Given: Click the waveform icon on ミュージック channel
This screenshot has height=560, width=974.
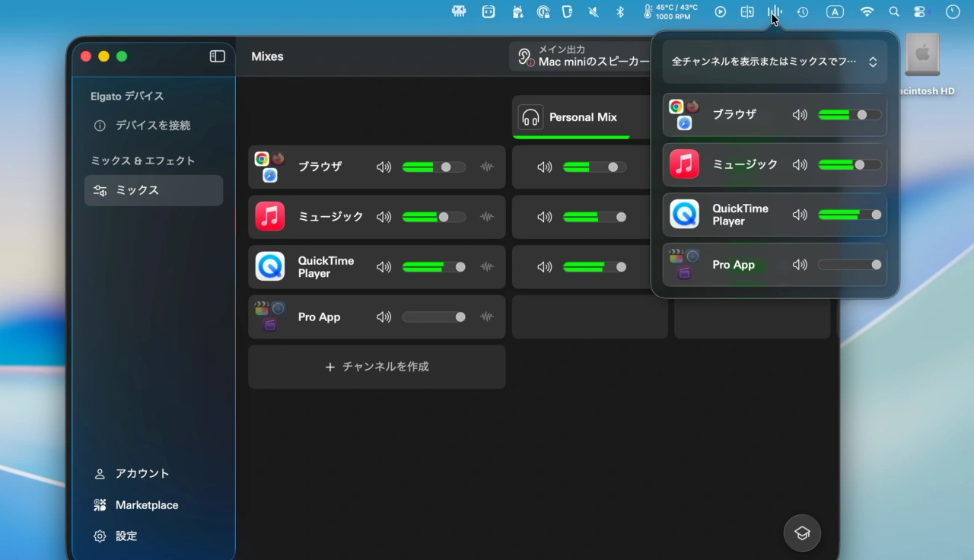Looking at the screenshot, I should [487, 217].
